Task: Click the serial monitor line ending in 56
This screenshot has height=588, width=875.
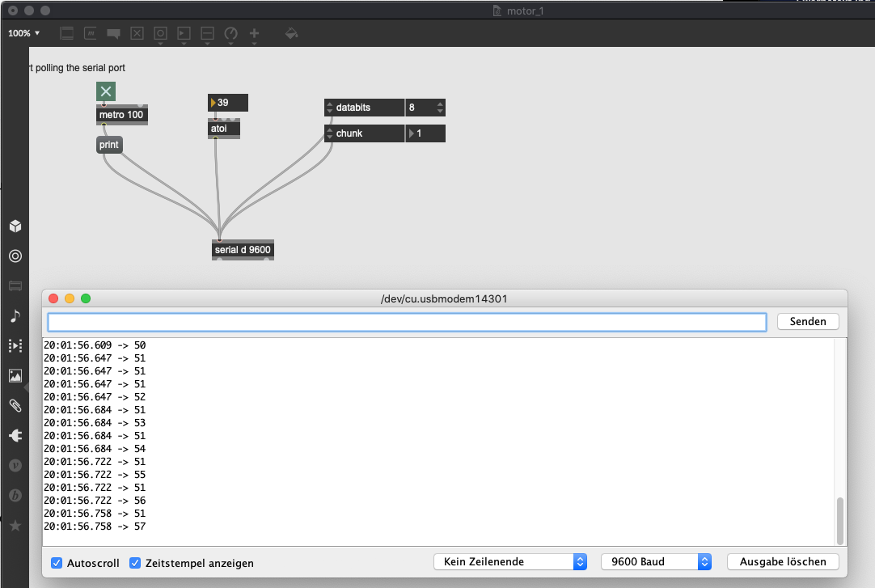Action: coord(95,501)
